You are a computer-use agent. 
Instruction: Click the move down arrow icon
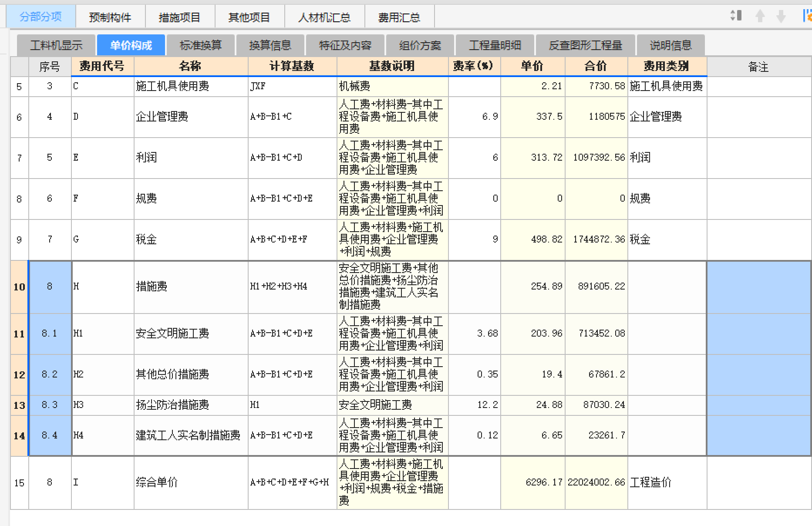[781, 16]
